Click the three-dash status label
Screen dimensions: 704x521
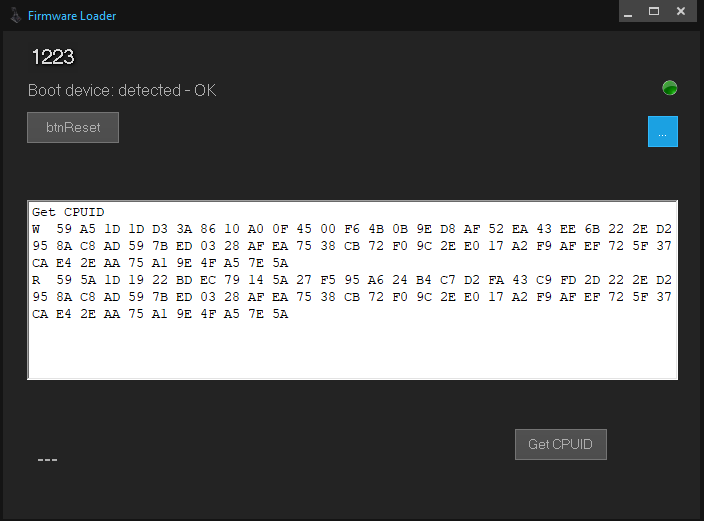pos(47,459)
